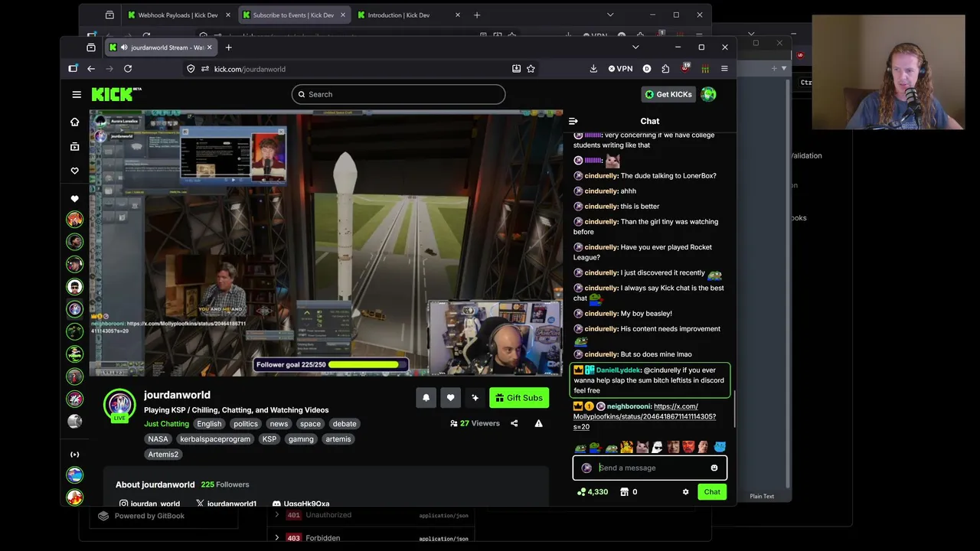This screenshot has height=551, width=980.
Task: Open the VPN button in browser toolbar
Action: (x=621, y=69)
